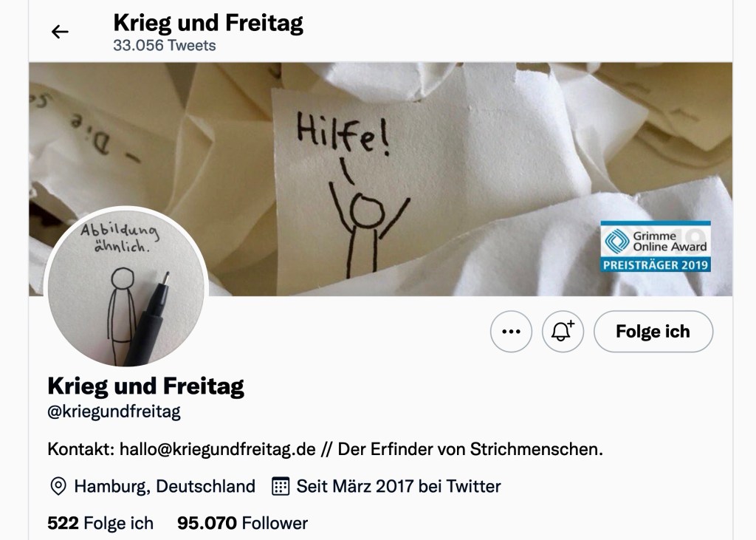The width and height of the screenshot is (756, 540).
Task: Click the calendar icon beside Seit März 2017
Action: tap(281, 486)
